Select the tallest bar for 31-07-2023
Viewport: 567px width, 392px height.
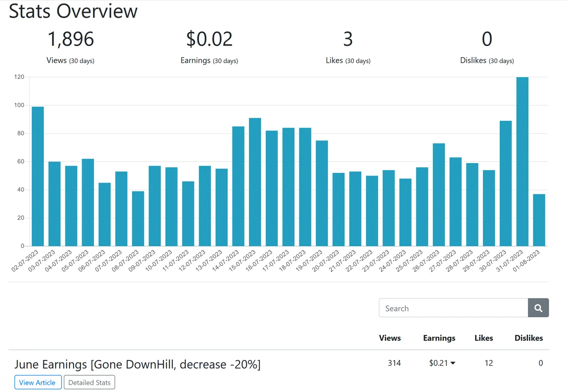tap(522, 162)
